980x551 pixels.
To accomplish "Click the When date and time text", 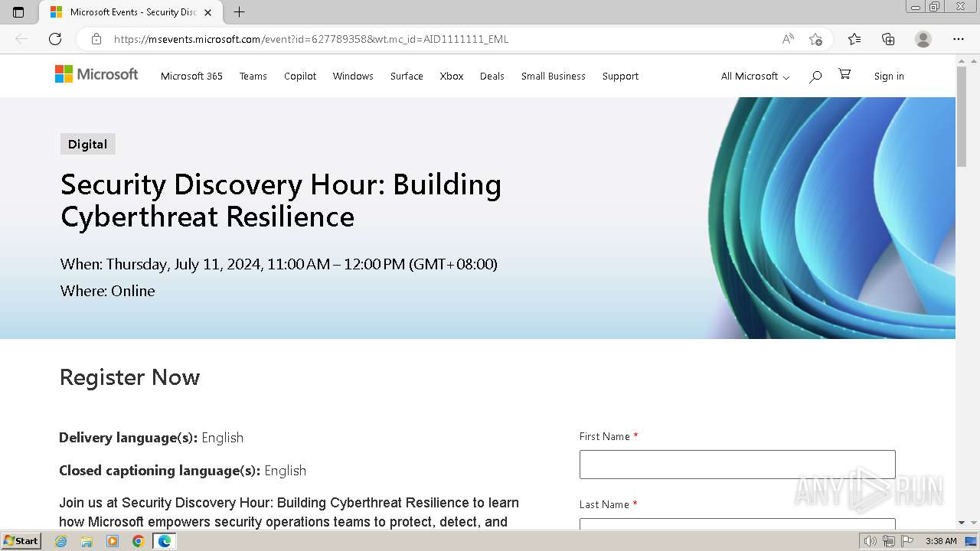I will tap(279, 264).
